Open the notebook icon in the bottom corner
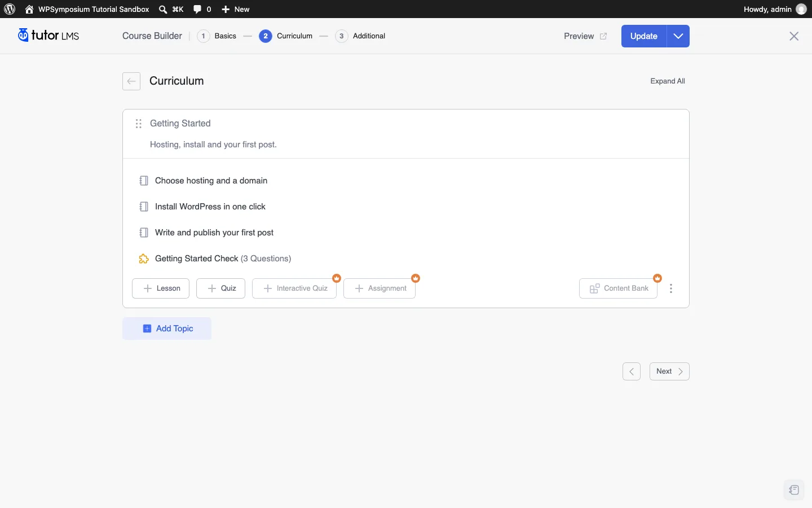Viewport: 812px width, 508px height. 794,490
